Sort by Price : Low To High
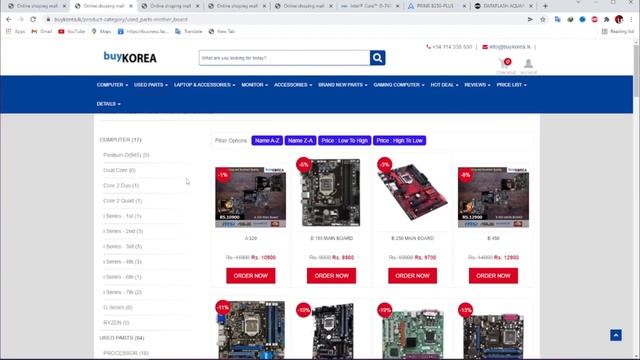This screenshot has width=640, height=360. point(344,140)
